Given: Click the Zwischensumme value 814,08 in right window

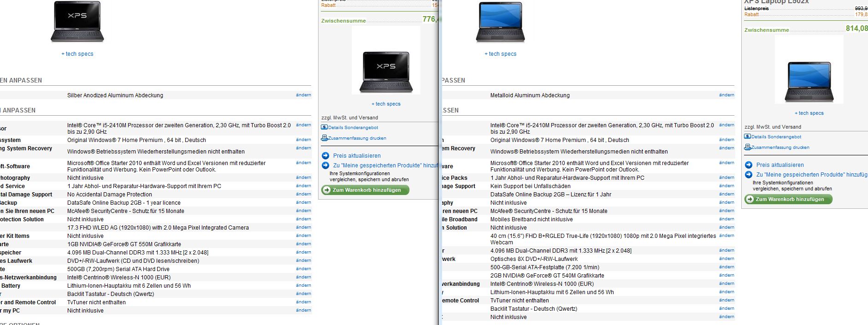Looking at the screenshot, I should coord(856,29).
